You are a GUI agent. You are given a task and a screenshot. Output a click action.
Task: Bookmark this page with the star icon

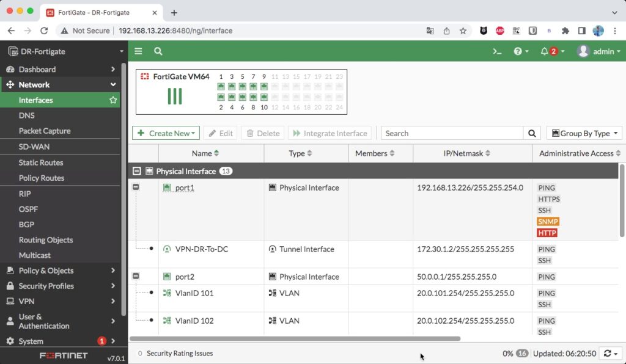click(463, 31)
